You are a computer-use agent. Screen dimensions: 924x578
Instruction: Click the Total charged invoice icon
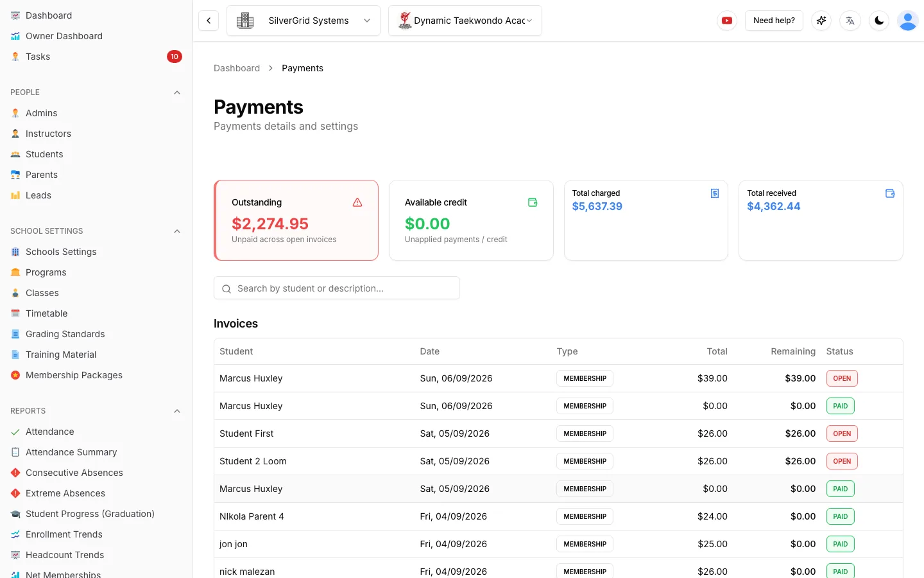pos(715,193)
